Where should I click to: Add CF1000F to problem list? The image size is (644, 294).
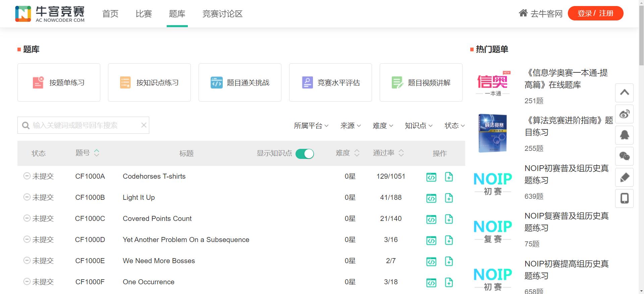(x=449, y=282)
